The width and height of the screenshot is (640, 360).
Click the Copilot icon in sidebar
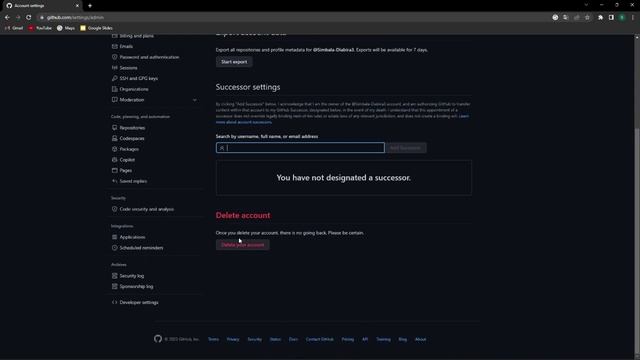click(x=115, y=160)
